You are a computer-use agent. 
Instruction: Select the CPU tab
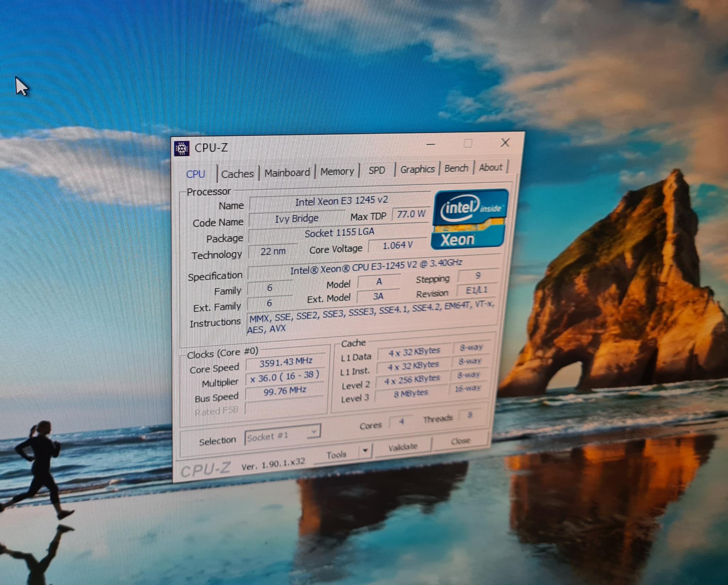coord(196,174)
